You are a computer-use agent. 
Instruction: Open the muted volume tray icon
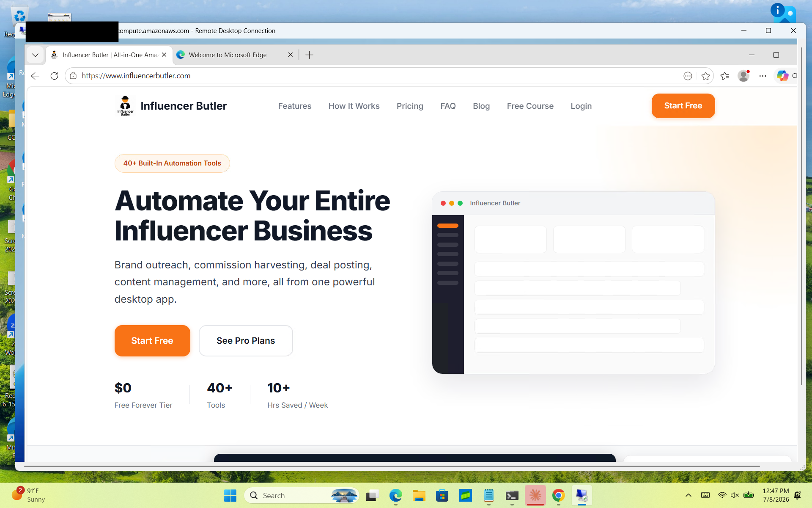(735, 495)
